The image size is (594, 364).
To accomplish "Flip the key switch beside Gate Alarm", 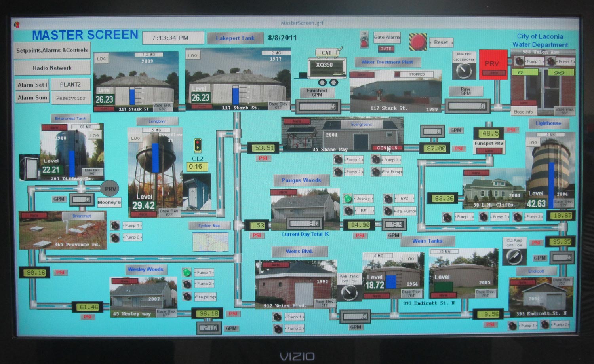I will [x=364, y=40].
